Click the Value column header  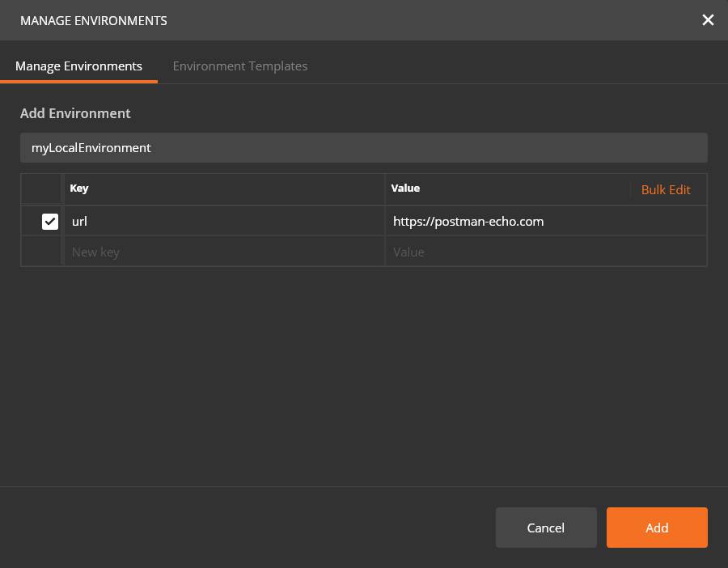point(405,189)
